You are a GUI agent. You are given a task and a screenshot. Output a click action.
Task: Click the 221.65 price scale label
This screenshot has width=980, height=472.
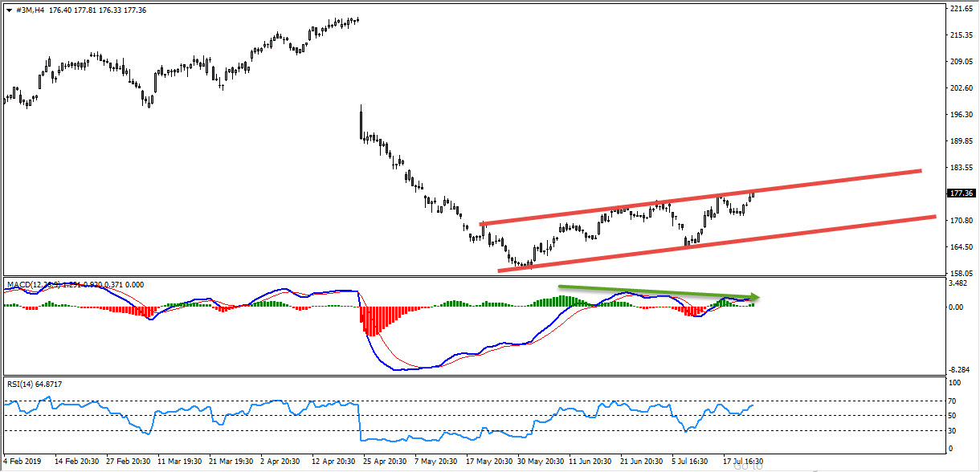(961, 9)
